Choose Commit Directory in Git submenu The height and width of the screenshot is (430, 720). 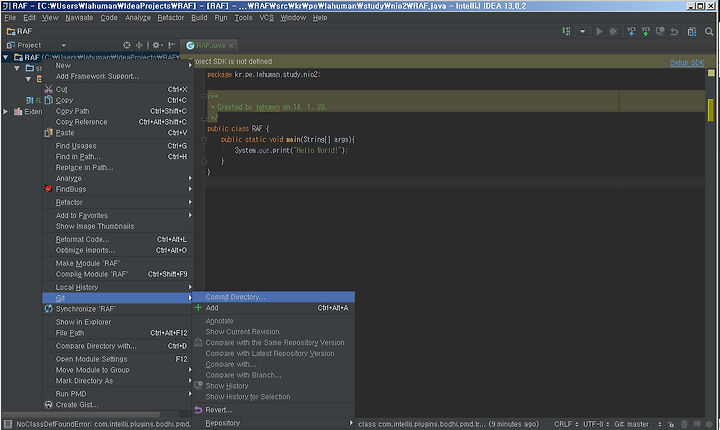274,297
